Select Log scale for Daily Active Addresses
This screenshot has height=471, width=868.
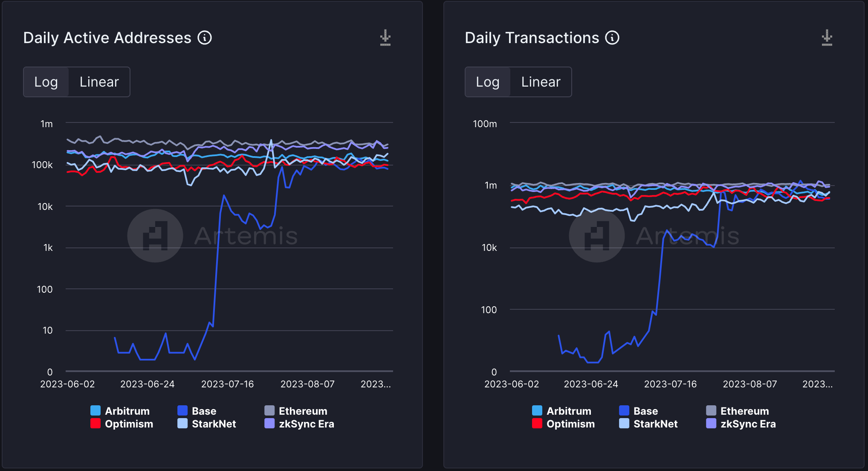click(46, 82)
